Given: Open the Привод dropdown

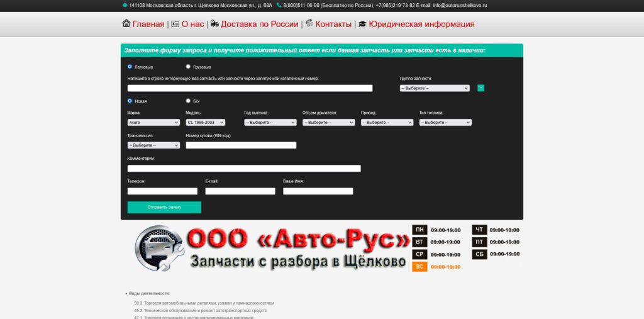Looking at the screenshot, I should (x=387, y=123).
